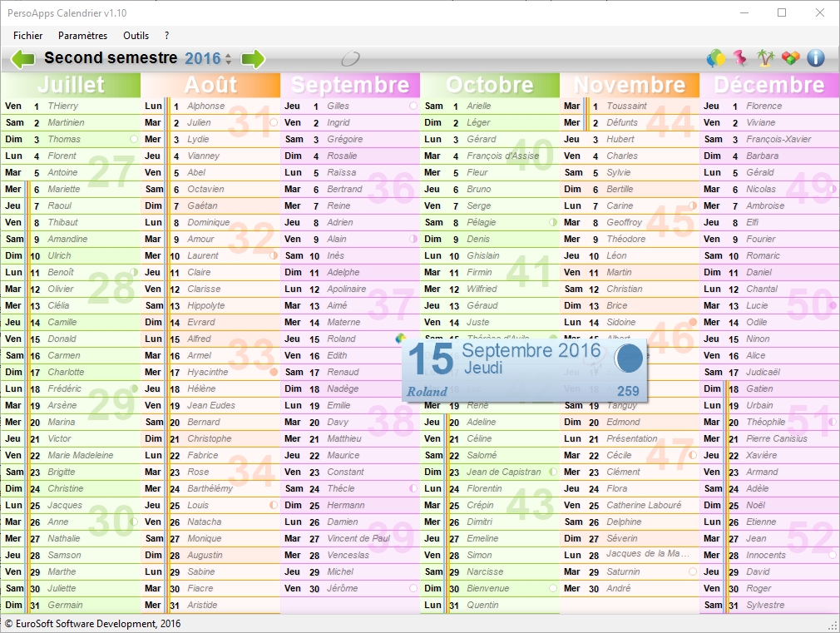This screenshot has width=840, height=633.
Task: Go to next semester with right green arrow
Action: point(253,58)
